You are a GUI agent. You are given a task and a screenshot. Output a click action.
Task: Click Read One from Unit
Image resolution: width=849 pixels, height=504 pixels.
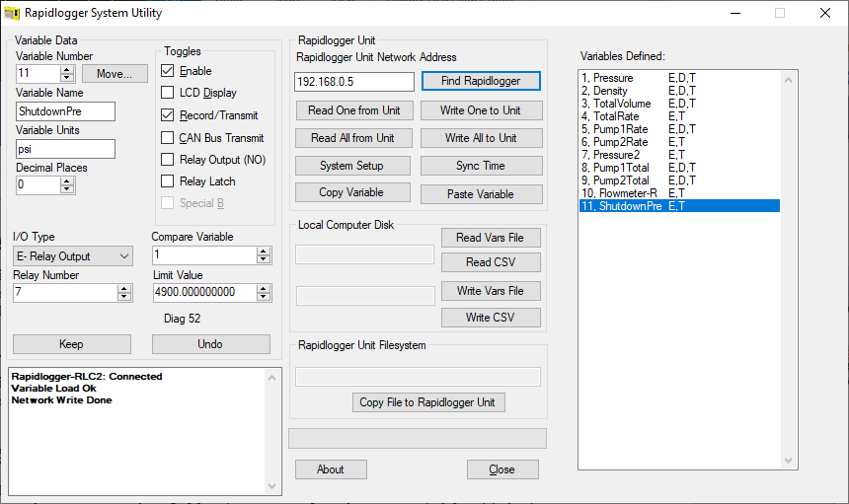(354, 110)
